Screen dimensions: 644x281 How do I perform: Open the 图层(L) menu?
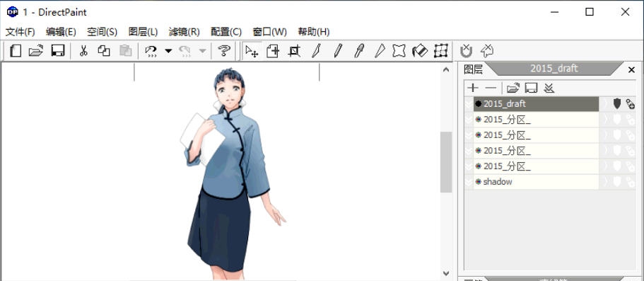pos(143,32)
